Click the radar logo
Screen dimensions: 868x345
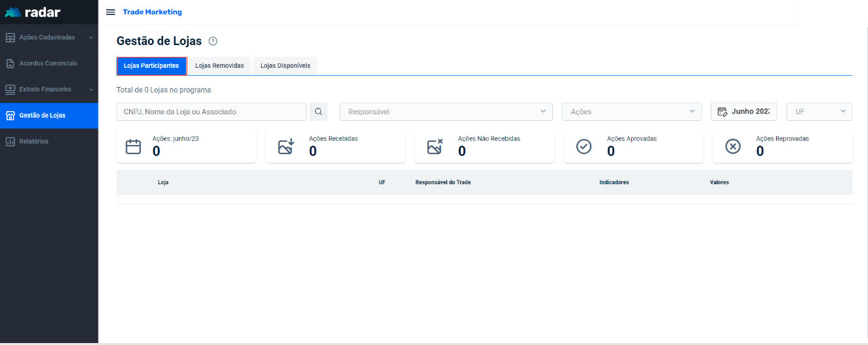pyautogui.click(x=33, y=12)
